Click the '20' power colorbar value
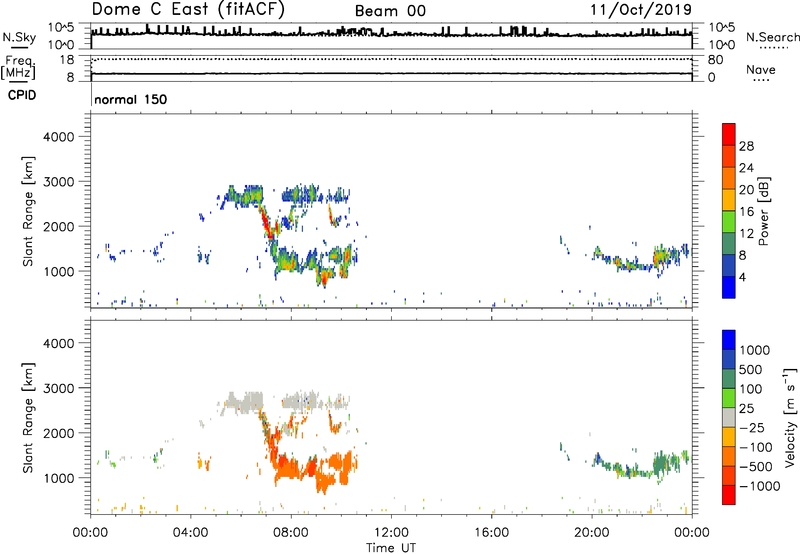800x554 pixels. point(746,190)
